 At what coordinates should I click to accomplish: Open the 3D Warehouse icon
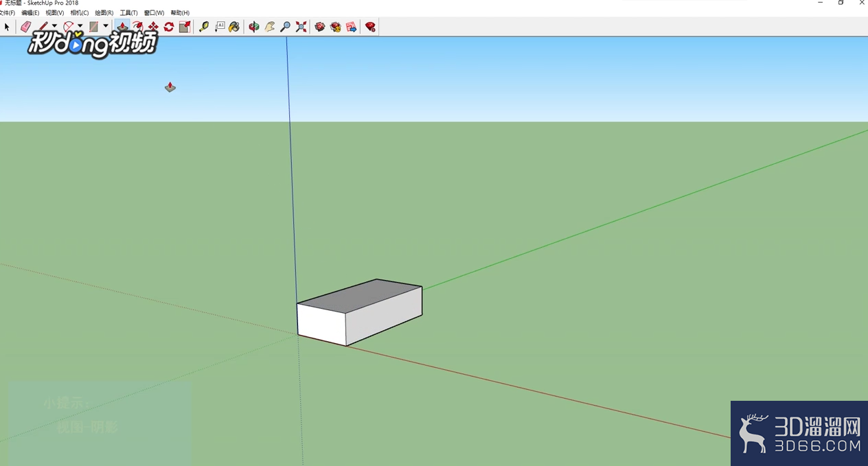click(320, 27)
